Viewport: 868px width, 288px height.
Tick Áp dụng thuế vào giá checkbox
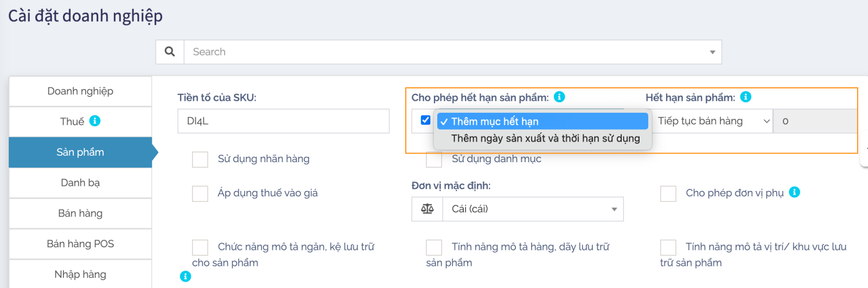pos(200,194)
